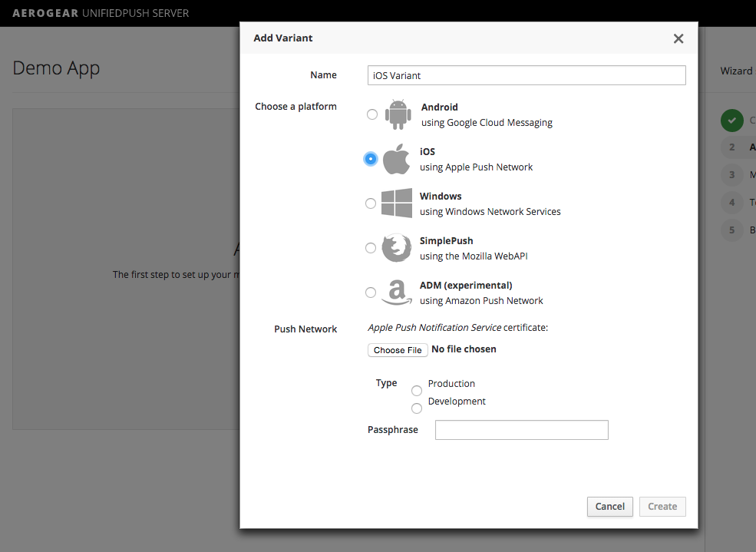
Task: Select the Development certificate type radio button
Action: coord(417,408)
